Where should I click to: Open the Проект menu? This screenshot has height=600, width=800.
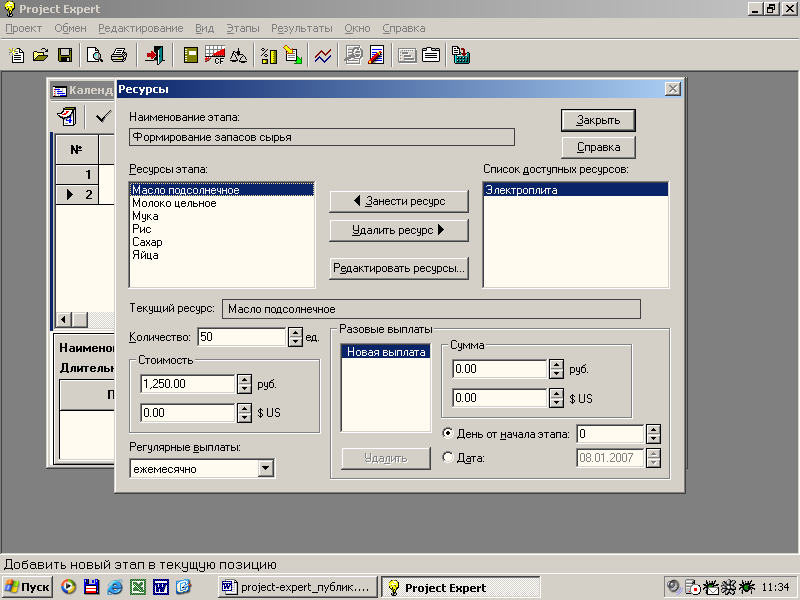(23, 29)
